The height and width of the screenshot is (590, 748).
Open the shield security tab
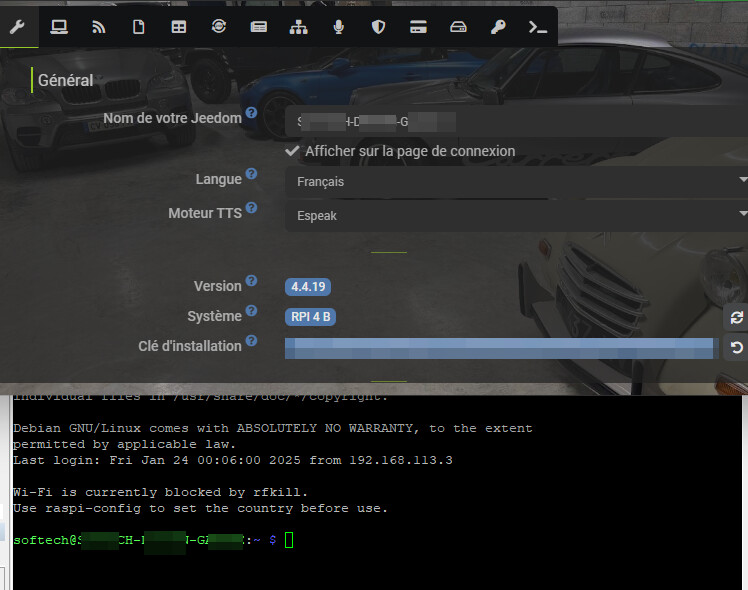pyautogui.click(x=379, y=27)
